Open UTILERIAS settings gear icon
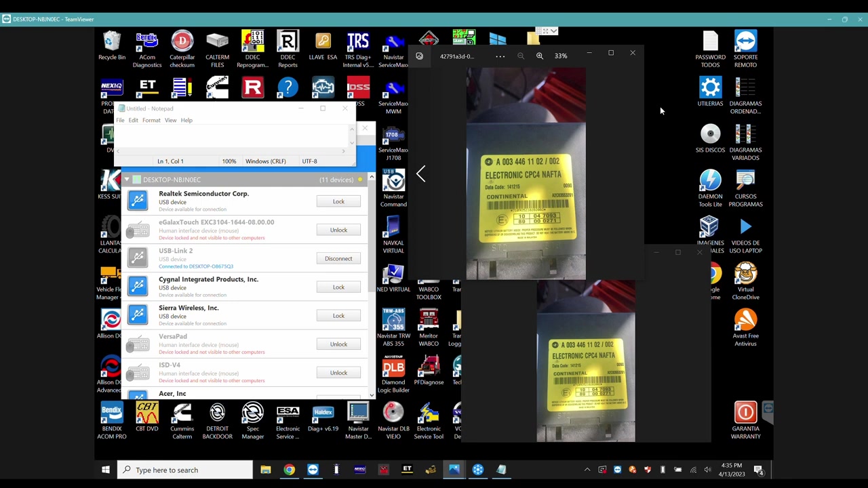 point(710,92)
